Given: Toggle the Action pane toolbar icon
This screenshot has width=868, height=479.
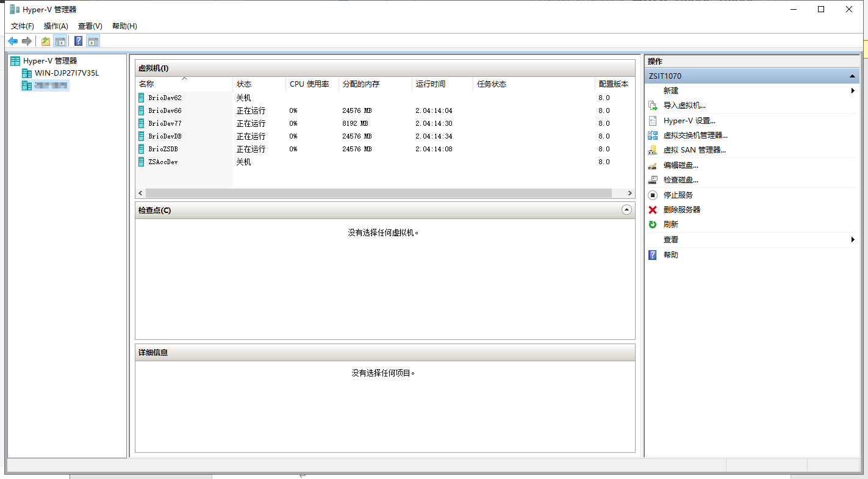Looking at the screenshot, I should coord(93,41).
